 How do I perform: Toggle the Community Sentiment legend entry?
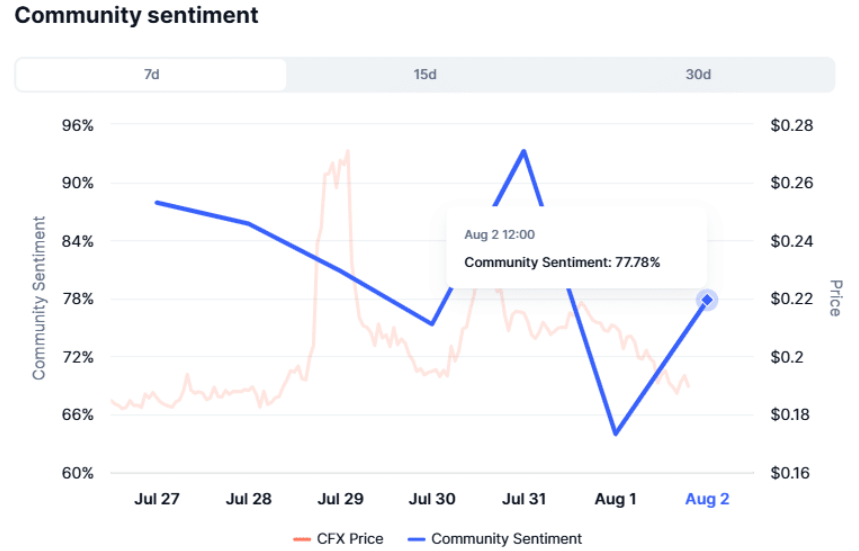495,539
